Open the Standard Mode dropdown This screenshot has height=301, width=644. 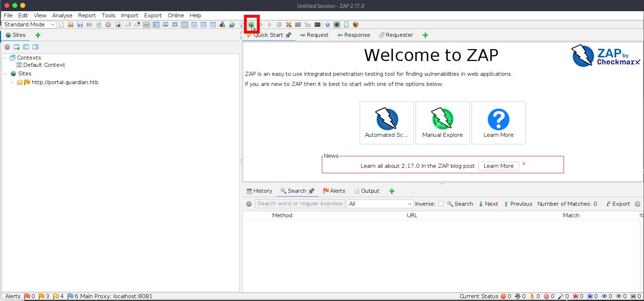pos(29,25)
